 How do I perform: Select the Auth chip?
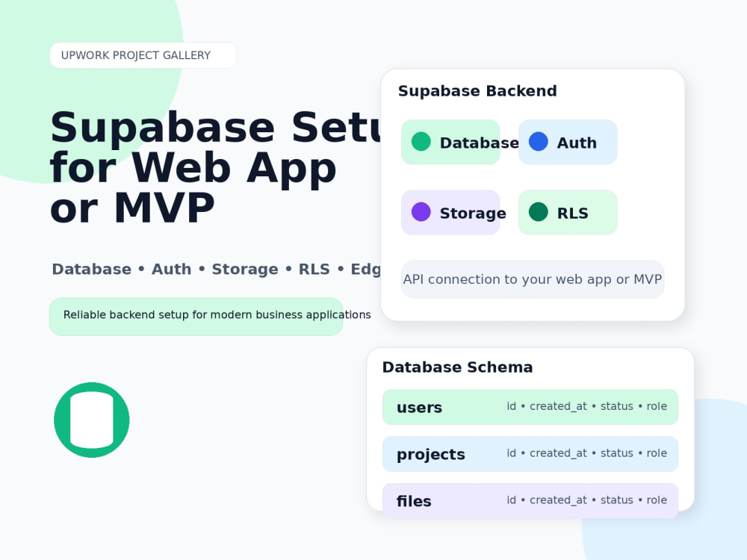coord(568,142)
